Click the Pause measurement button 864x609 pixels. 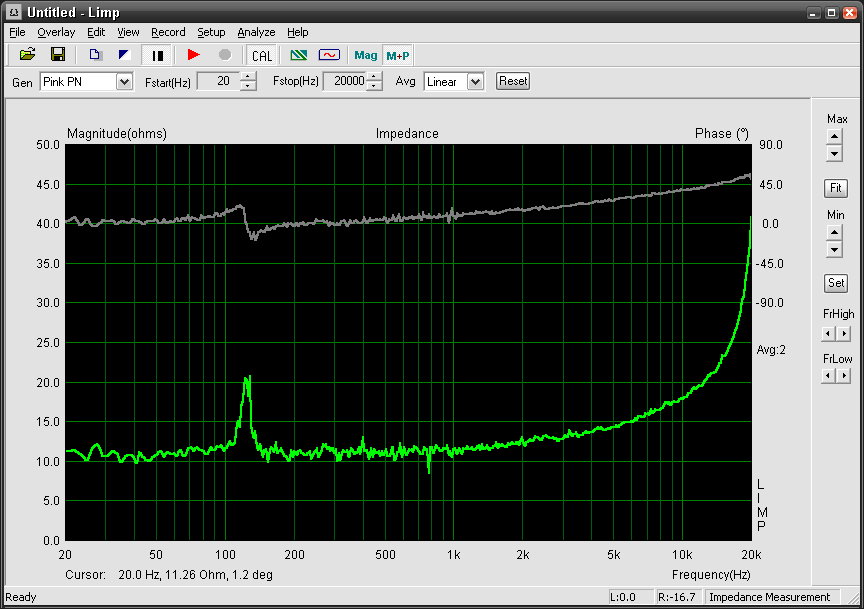pos(158,55)
